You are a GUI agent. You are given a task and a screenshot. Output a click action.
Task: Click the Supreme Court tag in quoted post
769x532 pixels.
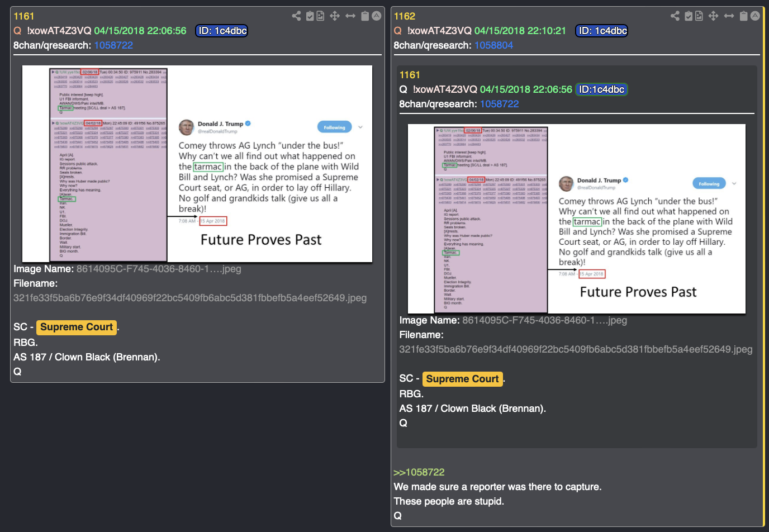(462, 379)
